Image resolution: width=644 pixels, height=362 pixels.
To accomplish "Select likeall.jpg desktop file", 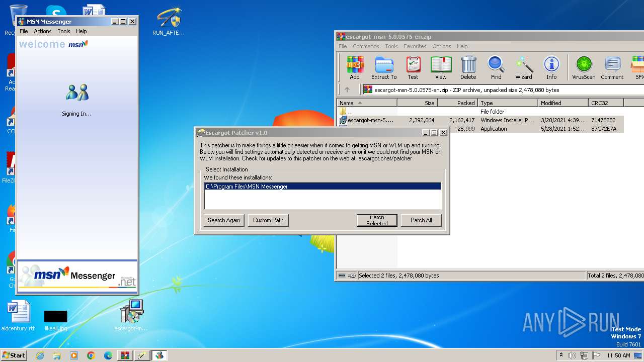I will (x=56, y=320).
